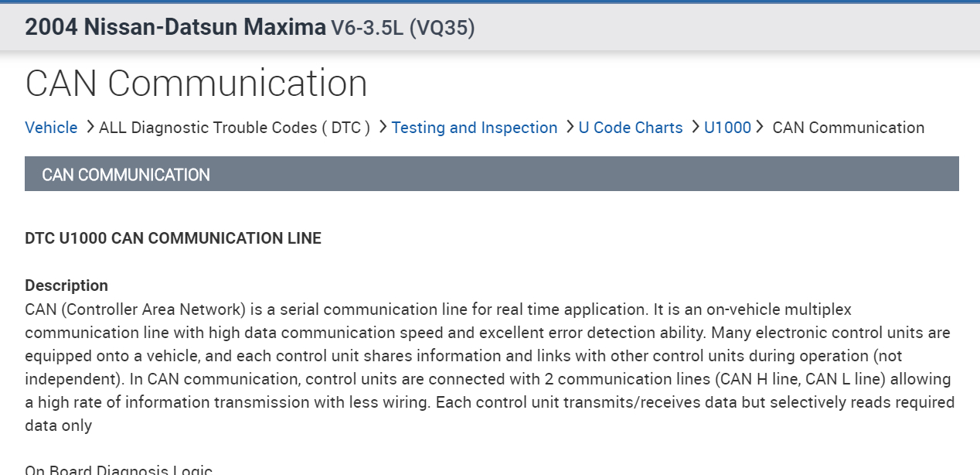The image size is (980, 475).
Task: Click the Controller Area Network description paragraph
Action: (x=488, y=367)
